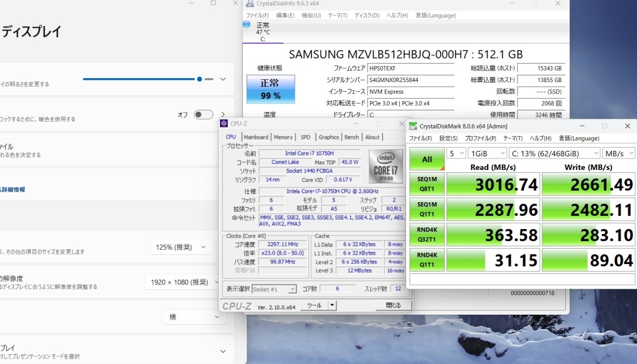Open ファイル(F) menu in CrystalDiskMark
Screen dimensions: 637x364
[420, 138]
